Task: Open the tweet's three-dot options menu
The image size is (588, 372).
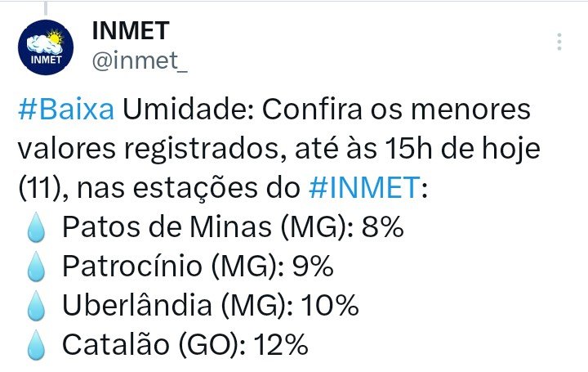Action: tap(559, 42)
